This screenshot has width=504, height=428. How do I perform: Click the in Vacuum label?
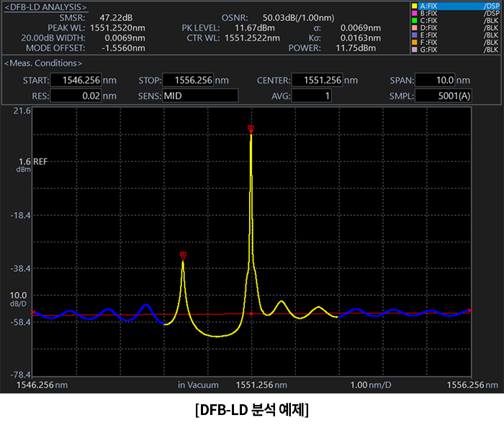tap(198, 385)
